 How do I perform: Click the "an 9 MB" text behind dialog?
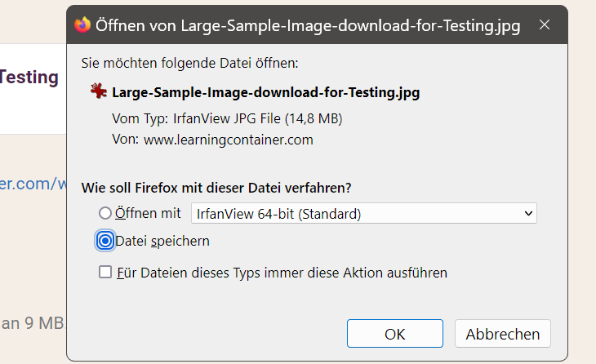(31, 322)
